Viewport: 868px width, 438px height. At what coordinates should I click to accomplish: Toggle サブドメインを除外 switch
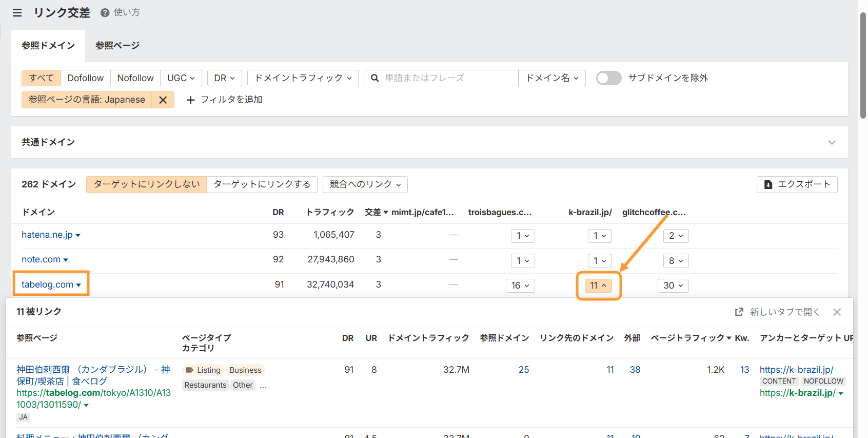(608, 78)
